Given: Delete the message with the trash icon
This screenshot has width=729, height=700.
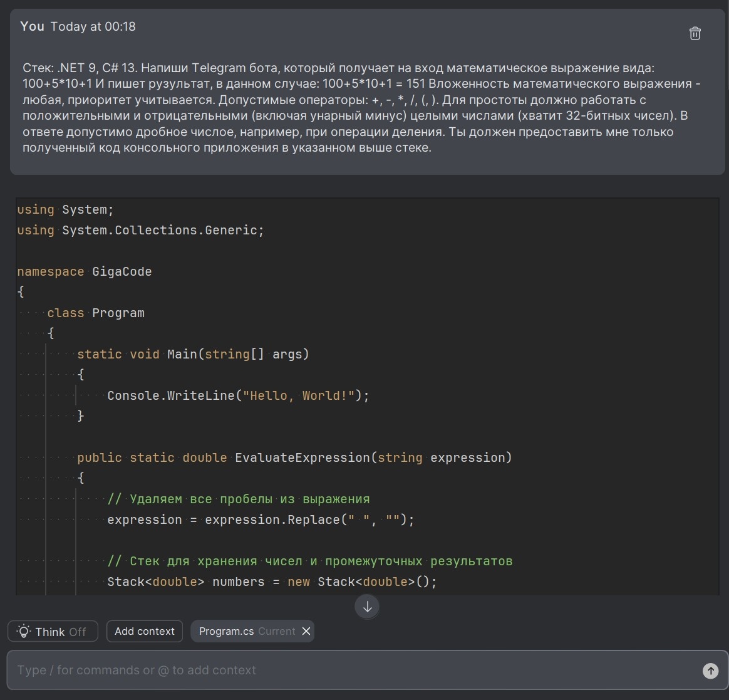Looking at the screenshot, I should (695, 33).
